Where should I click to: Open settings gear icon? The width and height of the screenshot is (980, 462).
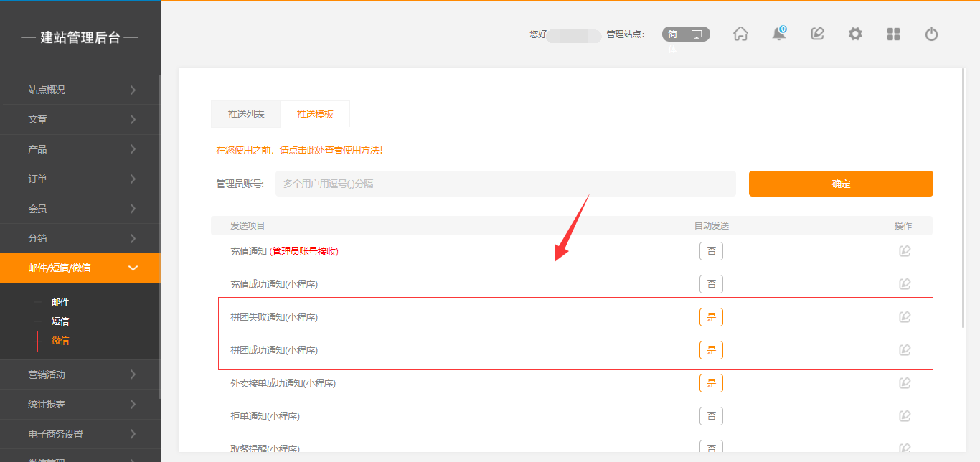point(855,34)
